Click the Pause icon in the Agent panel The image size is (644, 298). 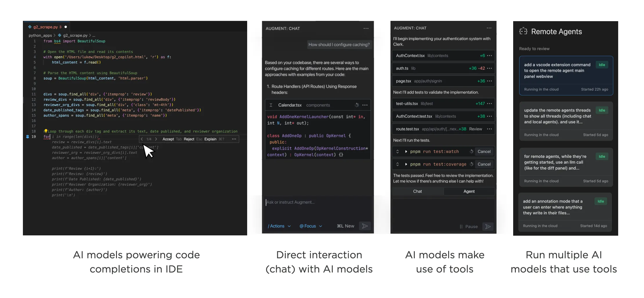(x=461, y=226)
